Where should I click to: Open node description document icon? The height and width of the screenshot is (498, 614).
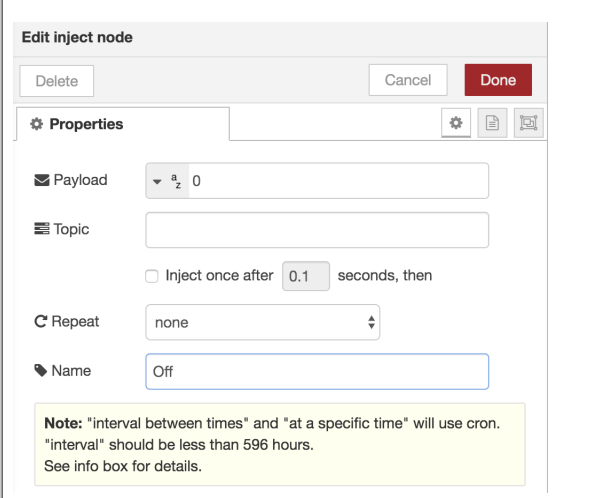click(x=491, y=123)
